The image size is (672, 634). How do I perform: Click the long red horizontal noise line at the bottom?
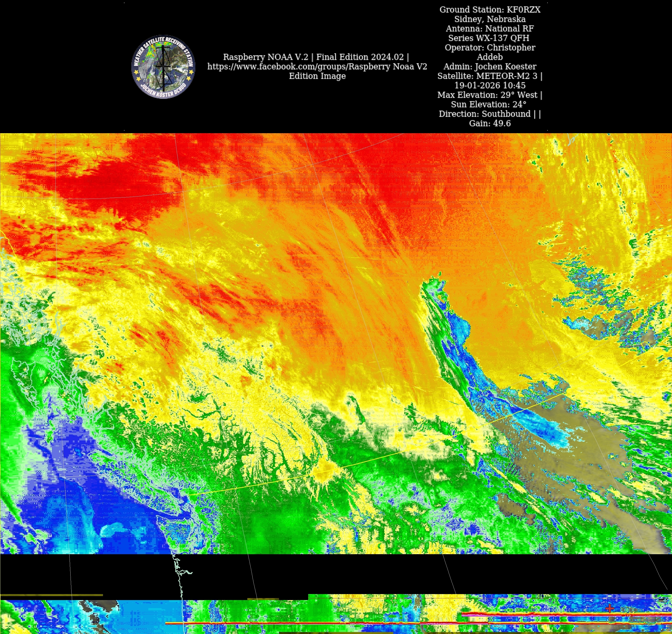[x=338, y=623]
